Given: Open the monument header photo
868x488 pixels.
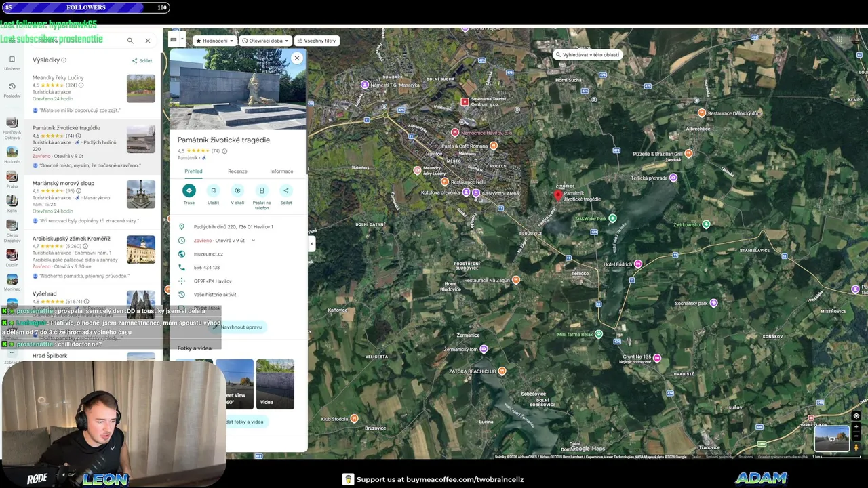Looking at the screenshot, I should (237, 89).
